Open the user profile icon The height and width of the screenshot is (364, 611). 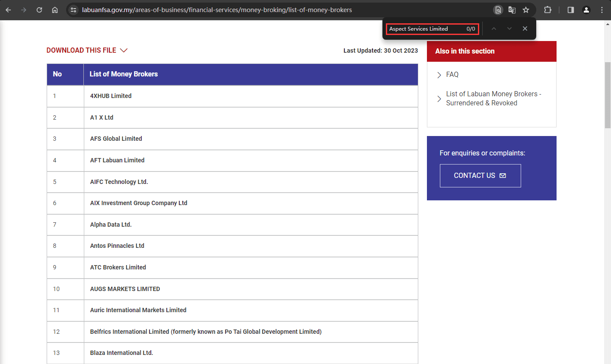(x=586, y=10)
